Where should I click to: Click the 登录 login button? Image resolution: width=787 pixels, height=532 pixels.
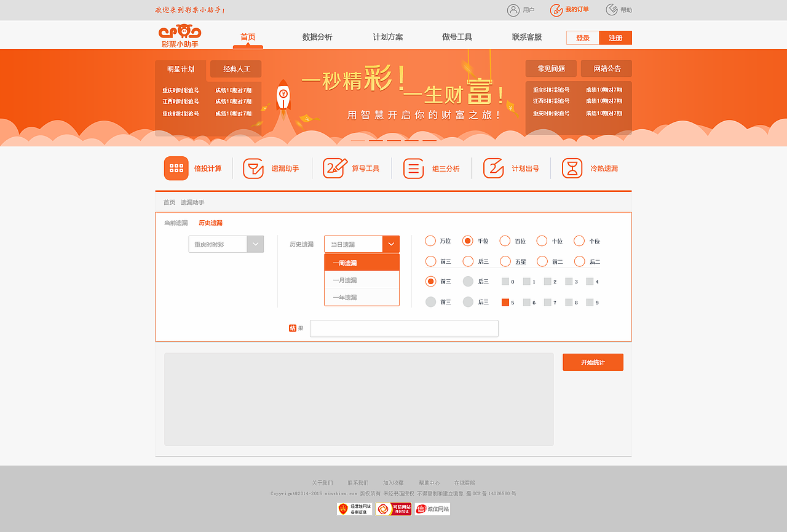[x=583, y=38]
